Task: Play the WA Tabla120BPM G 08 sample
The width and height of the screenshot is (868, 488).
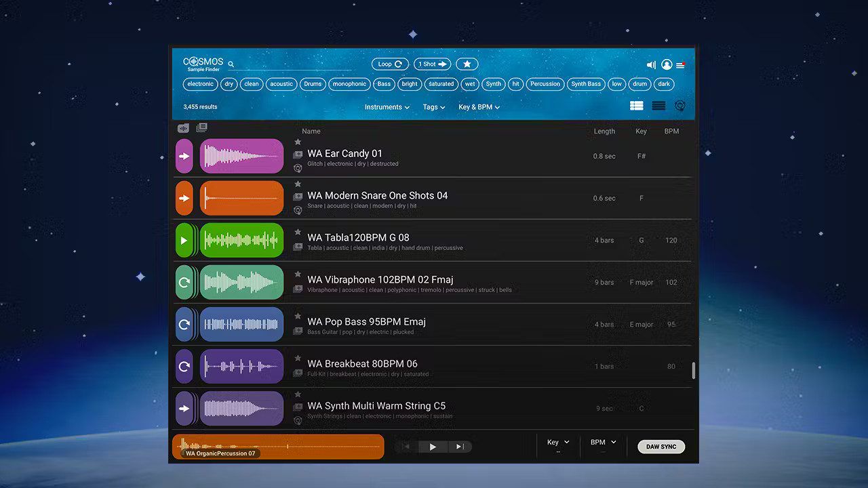Action: 184,240
